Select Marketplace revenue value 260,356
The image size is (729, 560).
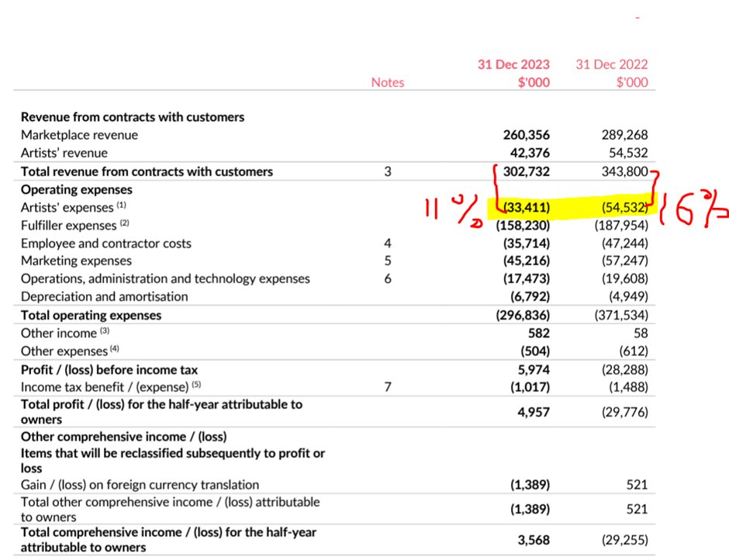[527, 135]
